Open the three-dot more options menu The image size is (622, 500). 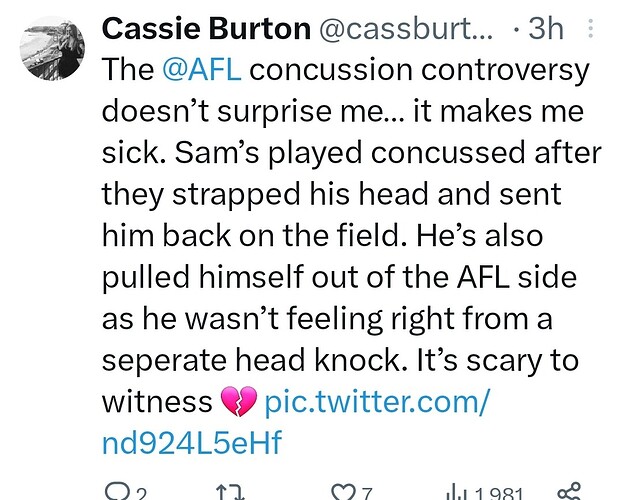tap(590, 30)
